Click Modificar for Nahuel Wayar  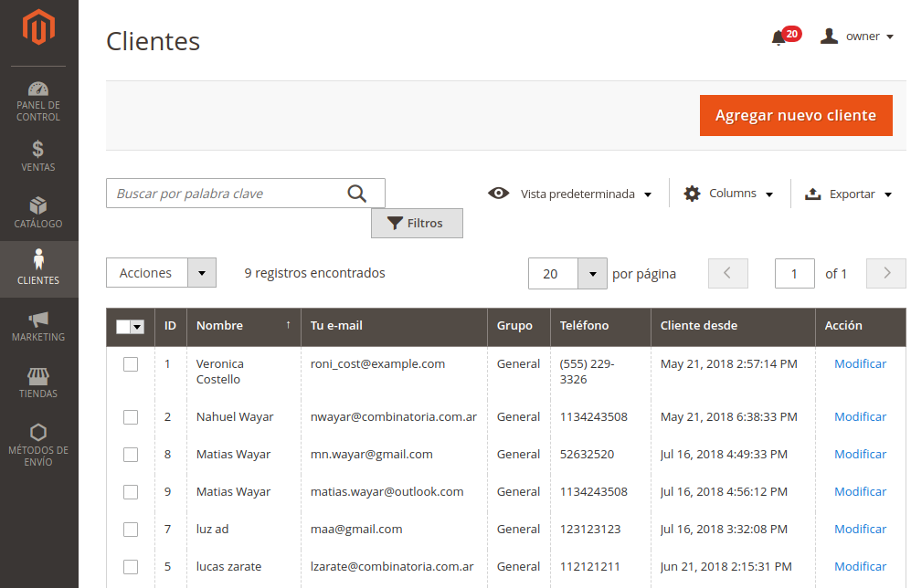[860, 416]
